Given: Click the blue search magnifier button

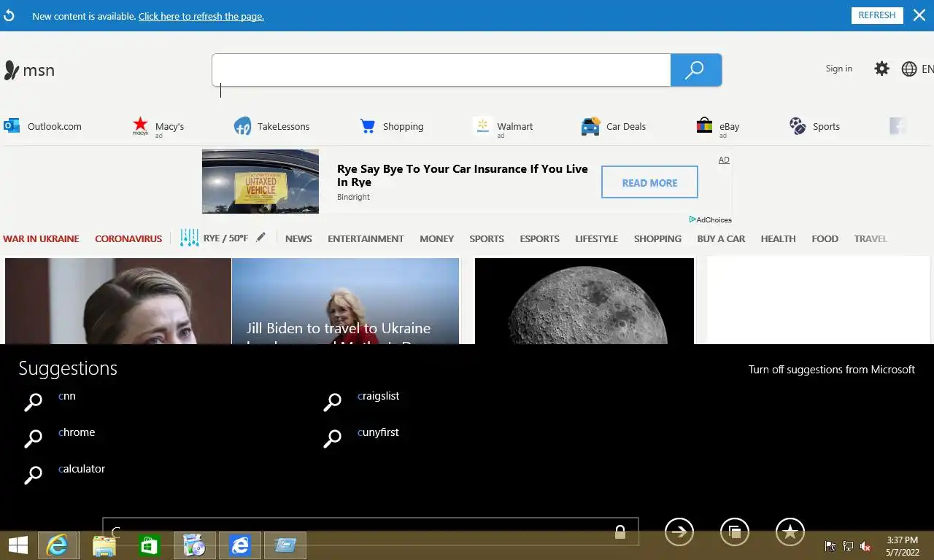Looking at the screenshot, I should 696,70.
